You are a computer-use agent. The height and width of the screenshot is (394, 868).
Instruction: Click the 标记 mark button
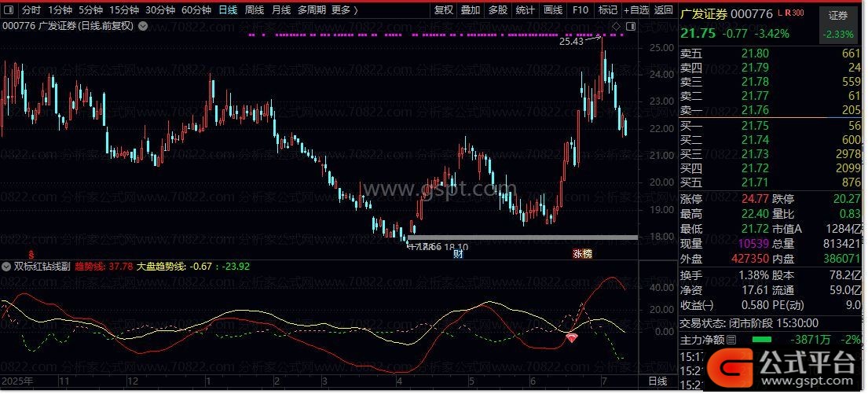pos(608,9)
